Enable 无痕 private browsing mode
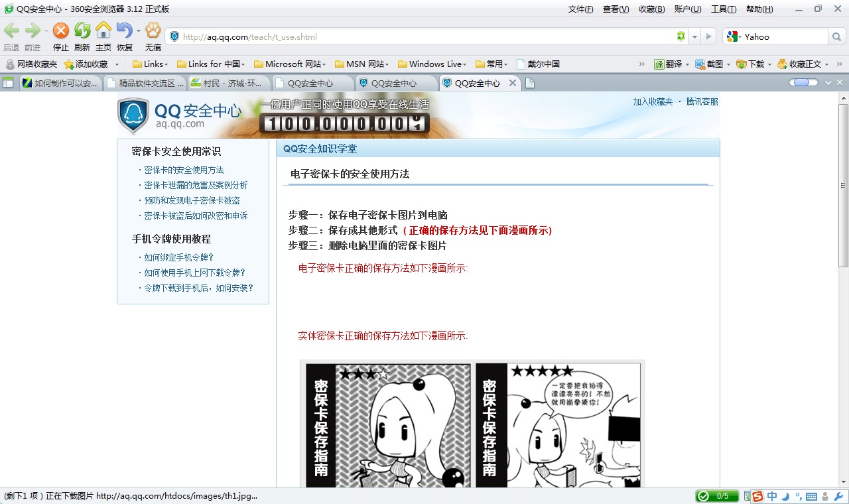 click(153, 31)
